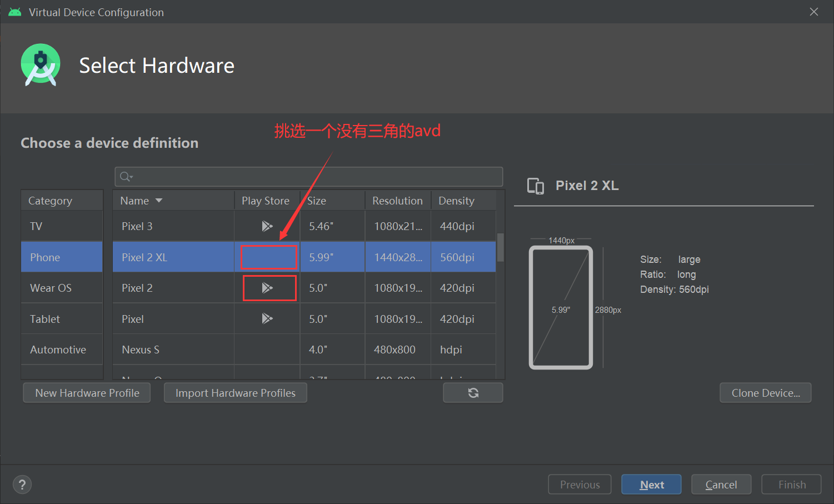Open help with the question mark icon
The width and height of the screenshot is (834, 504).
(22, 485)
